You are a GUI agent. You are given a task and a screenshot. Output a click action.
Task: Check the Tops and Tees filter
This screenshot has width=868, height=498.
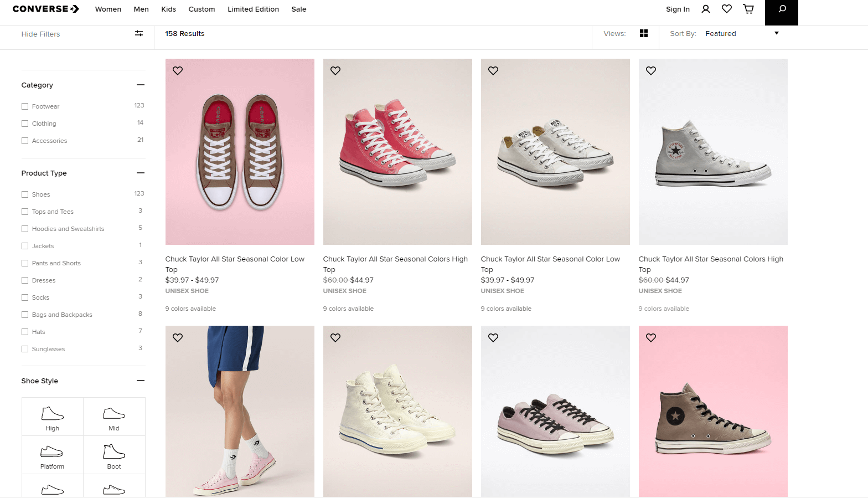[25, 212]
